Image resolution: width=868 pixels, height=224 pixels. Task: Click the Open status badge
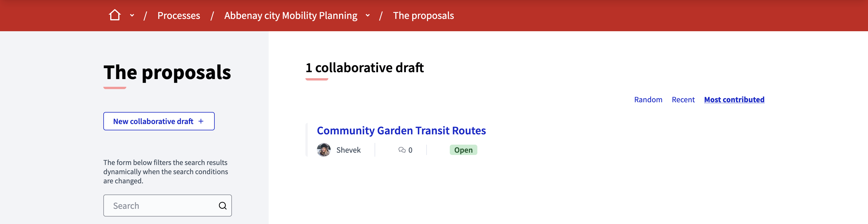[x=463, y=150]
